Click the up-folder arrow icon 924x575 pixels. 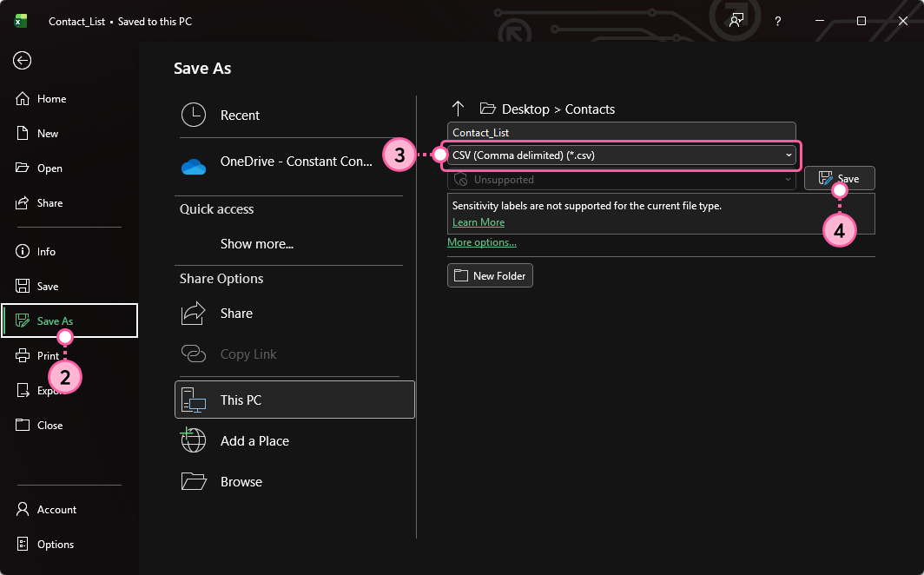[459, 109]
